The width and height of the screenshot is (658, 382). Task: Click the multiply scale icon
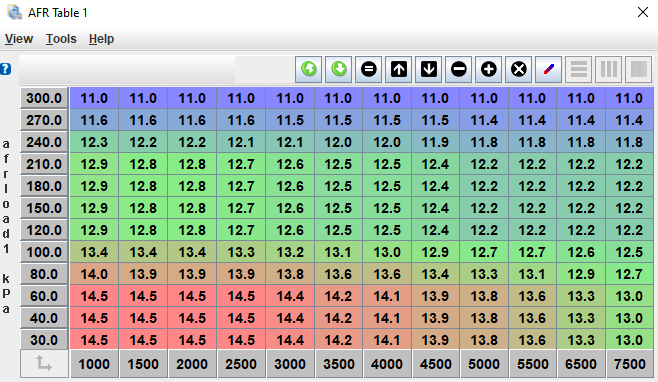[x=519, y=69]
